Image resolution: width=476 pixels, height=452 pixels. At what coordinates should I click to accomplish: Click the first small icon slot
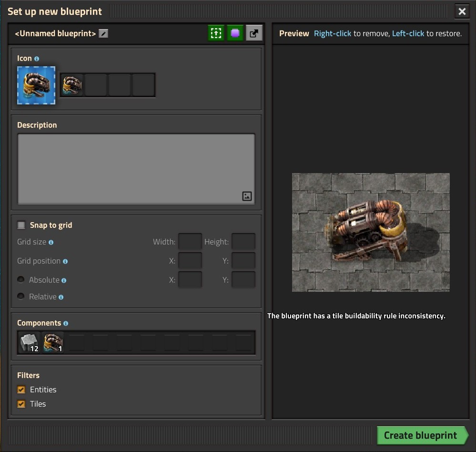point(72,85)
